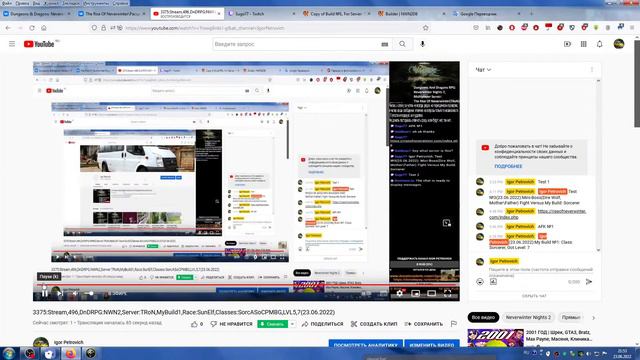
Task: Select the Neverwinter Nights 2 chip
Action: point(528,317)
